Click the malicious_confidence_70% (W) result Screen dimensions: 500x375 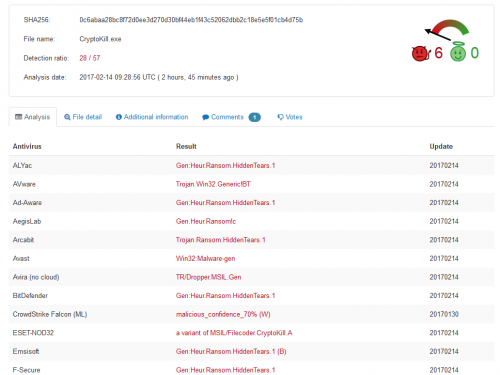[x=223, y=314]
